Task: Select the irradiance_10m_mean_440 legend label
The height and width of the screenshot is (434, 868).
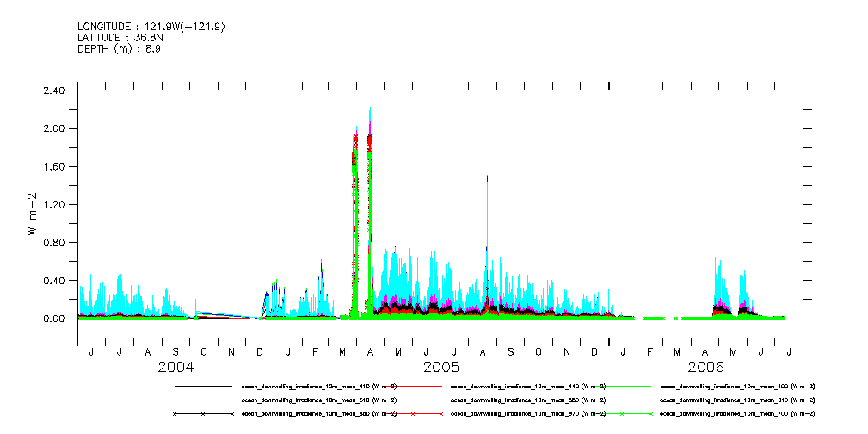Action: (x=527, y=387)
